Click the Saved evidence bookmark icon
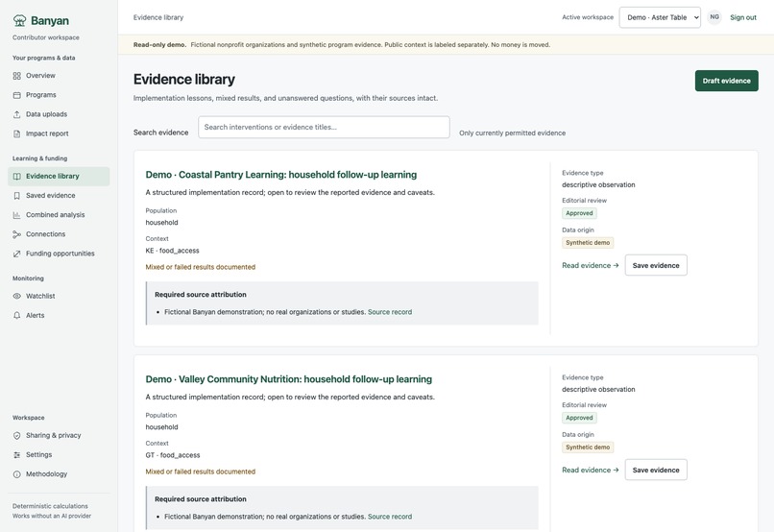 16,196
